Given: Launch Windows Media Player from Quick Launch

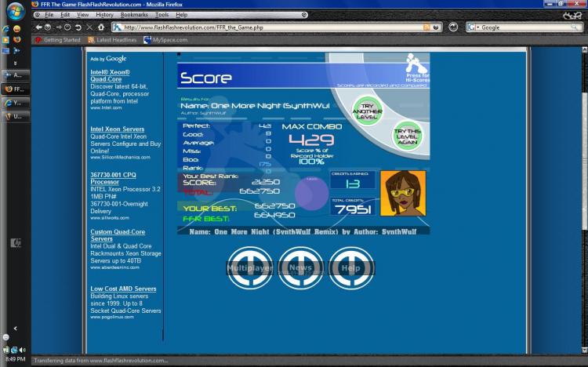Looking at the screenshot, I should [5, 40].
